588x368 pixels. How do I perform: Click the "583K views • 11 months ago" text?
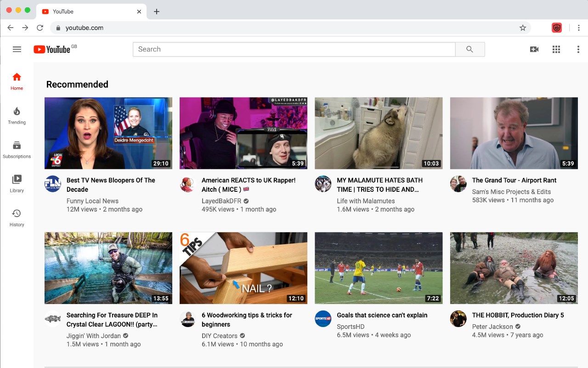(x=513, y=200)
